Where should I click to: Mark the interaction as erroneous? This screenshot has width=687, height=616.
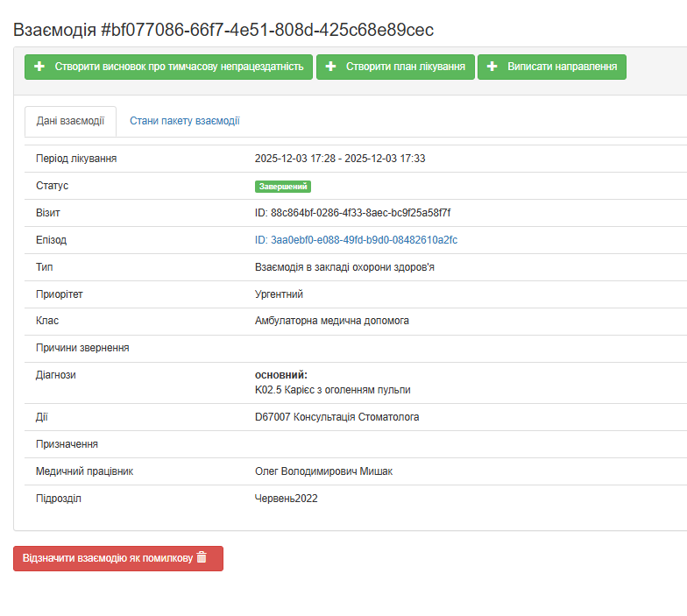coord(117,558)
